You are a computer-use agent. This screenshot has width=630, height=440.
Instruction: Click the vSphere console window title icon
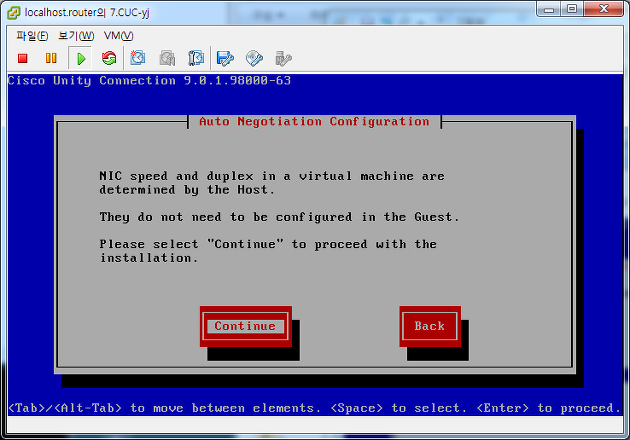click(13, 13)
